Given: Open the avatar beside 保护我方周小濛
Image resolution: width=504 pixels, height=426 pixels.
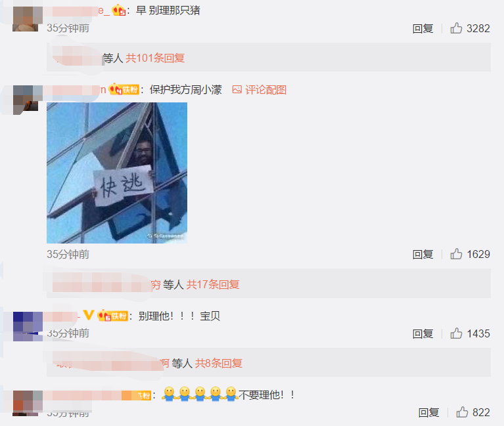Looking at the screenshot, I should click(x=28, y=98).
